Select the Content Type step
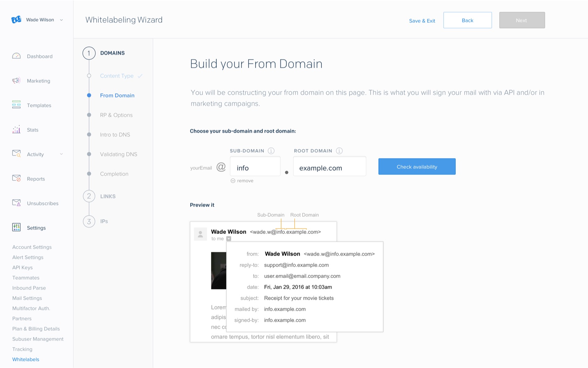This screenshot has width=588, height=368. point(117,76)
